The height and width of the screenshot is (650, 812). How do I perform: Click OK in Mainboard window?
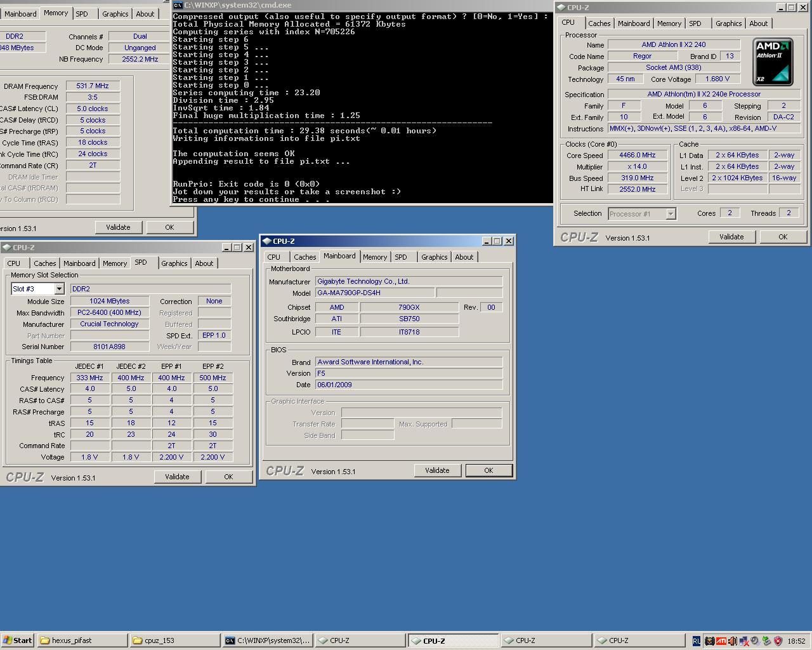click(488, 470)
